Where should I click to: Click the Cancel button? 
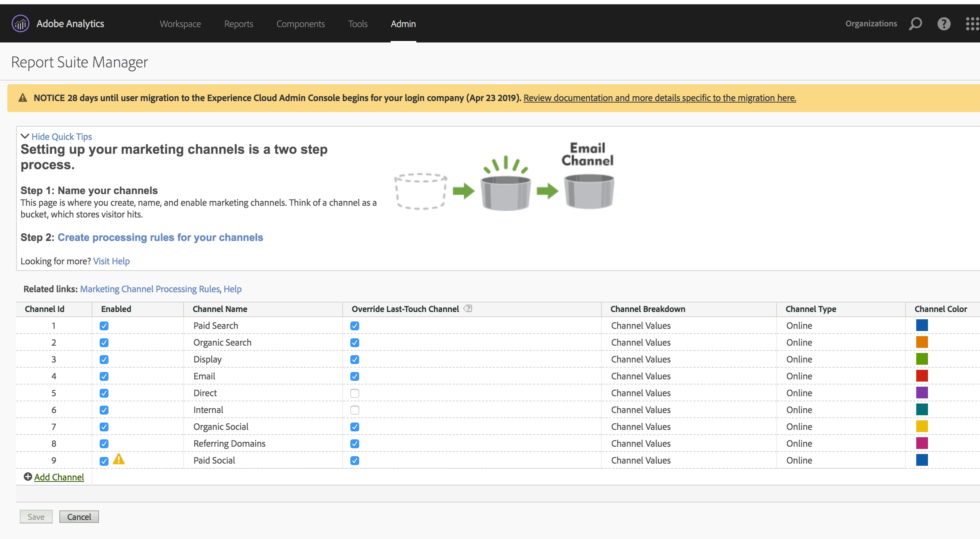click(79, 517)
